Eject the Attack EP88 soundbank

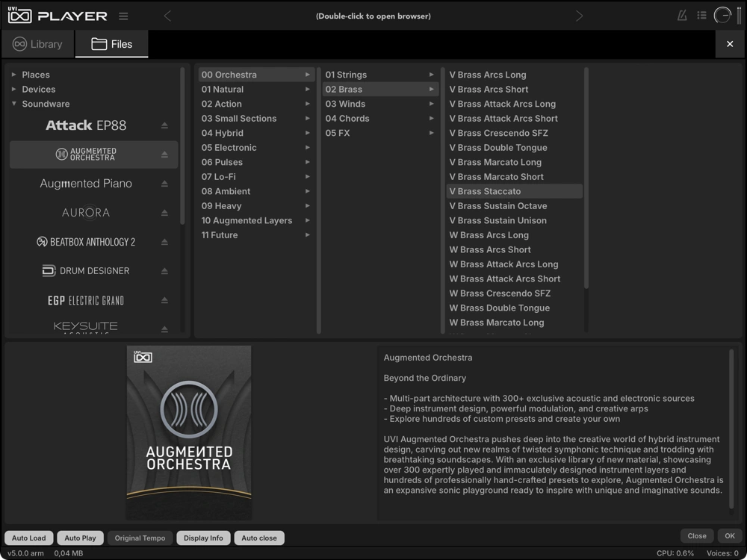[164, 125]
